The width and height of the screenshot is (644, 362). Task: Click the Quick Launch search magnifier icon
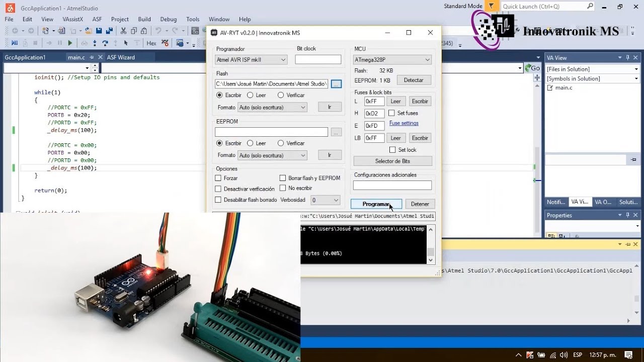[x=590, y=7]
